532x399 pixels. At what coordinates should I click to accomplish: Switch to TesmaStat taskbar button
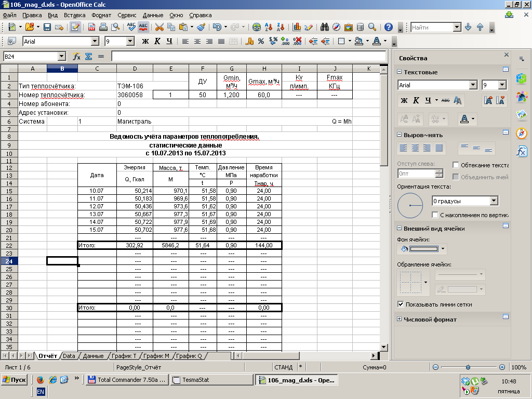pyautogui.click(x=212, y=380)
